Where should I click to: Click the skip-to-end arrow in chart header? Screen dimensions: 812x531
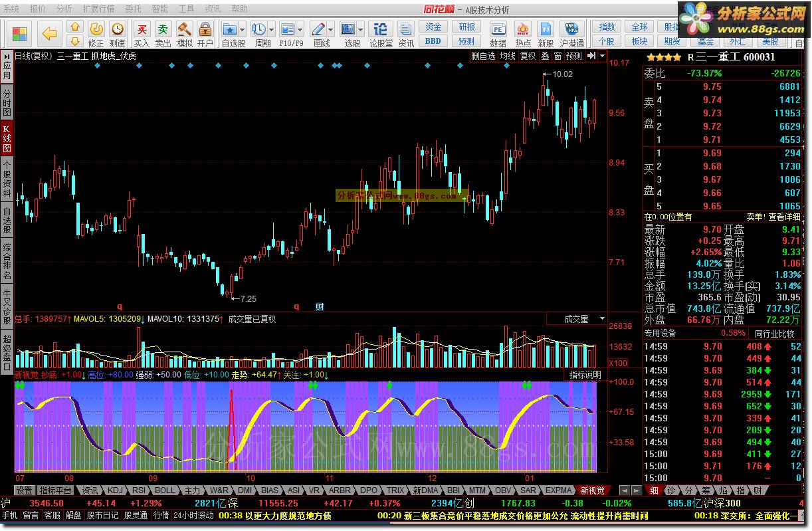591,56
